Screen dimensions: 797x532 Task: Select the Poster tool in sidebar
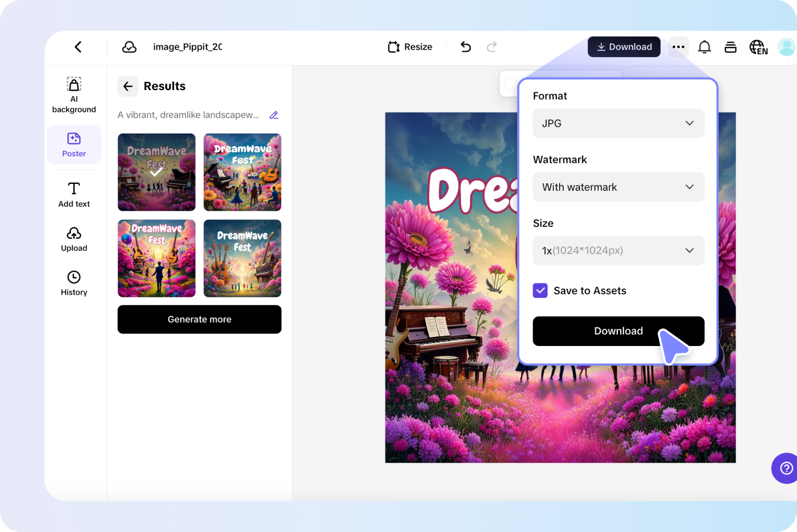[74, 145]
